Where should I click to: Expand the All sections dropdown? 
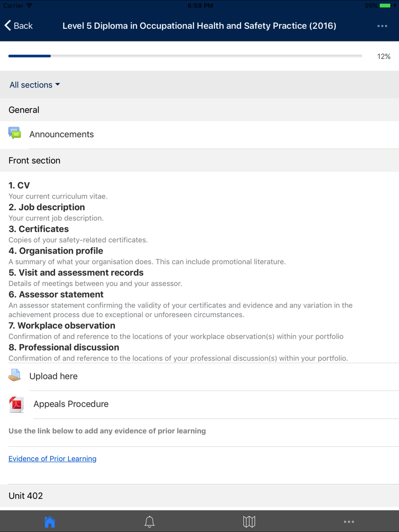(x=35, y=85)
